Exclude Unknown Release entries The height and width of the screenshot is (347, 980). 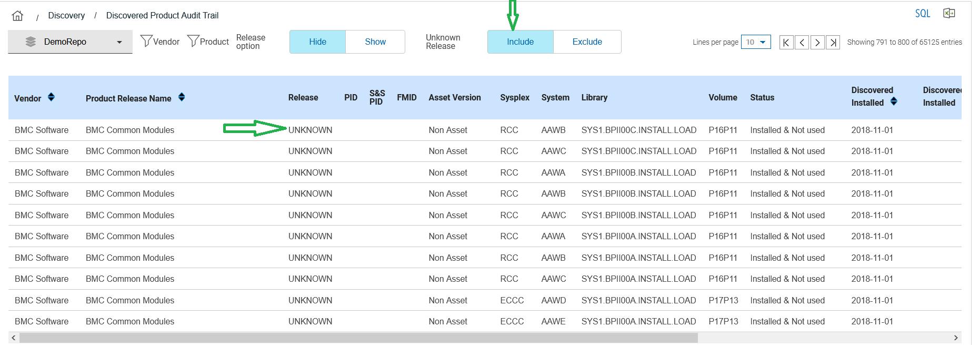pyautogui.click(x=587, y=42)
